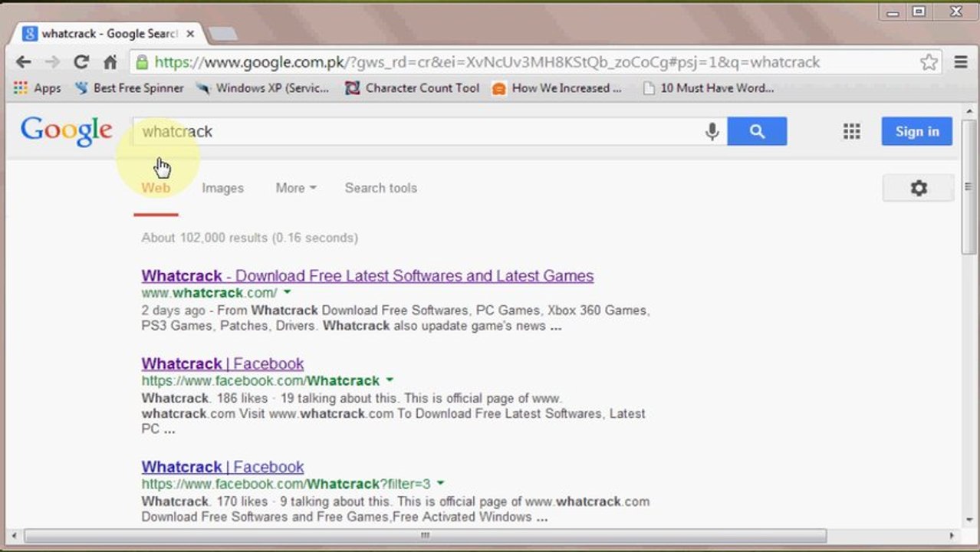Click the scroll right arrow
Screen dimensions: 980x552
pyautogui.click(x=952, y=536)
